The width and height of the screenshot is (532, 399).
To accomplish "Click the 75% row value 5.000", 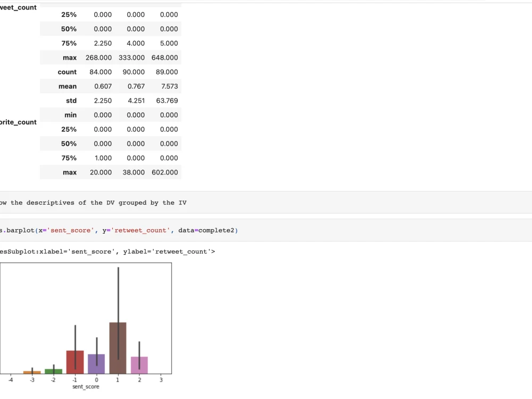I will [x=169, y=43].
